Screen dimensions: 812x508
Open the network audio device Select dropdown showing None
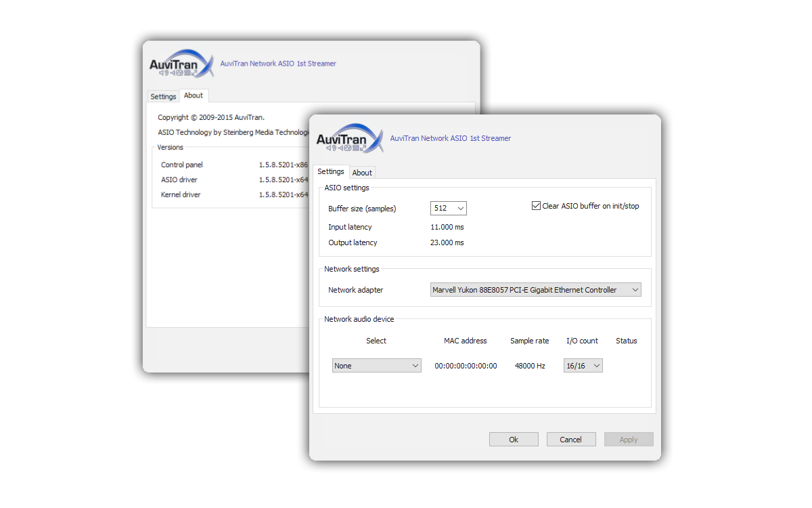click(377, 366)
